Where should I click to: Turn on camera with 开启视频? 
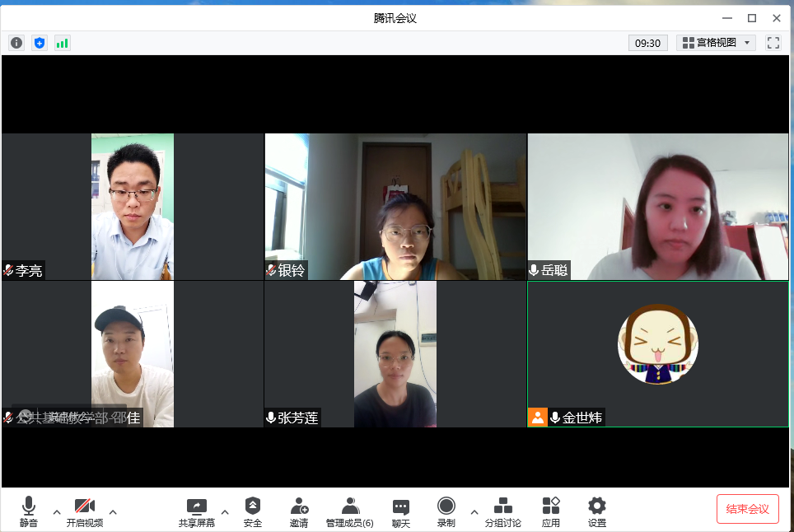[x=85, y=511]
